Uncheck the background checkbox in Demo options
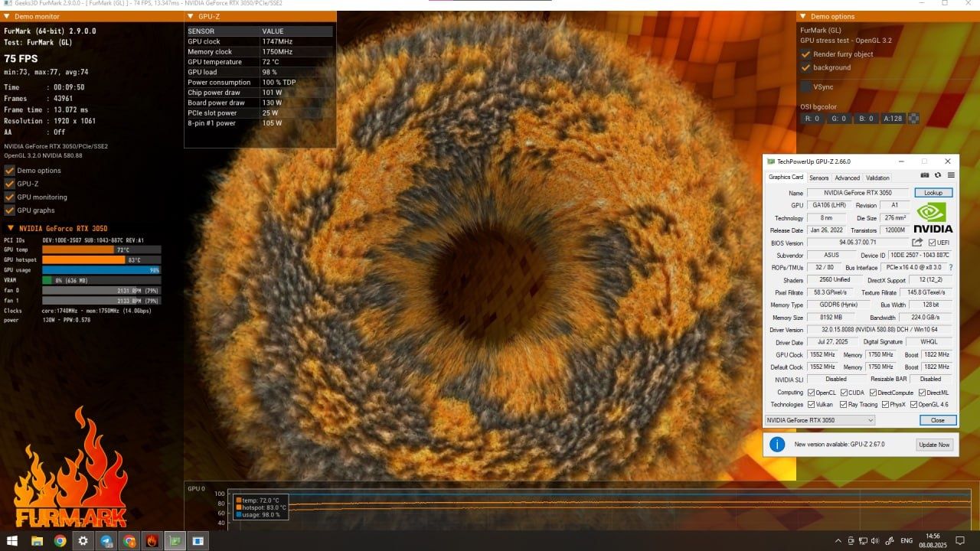Viewport: 980px width, 551px height. click(805, 67)
